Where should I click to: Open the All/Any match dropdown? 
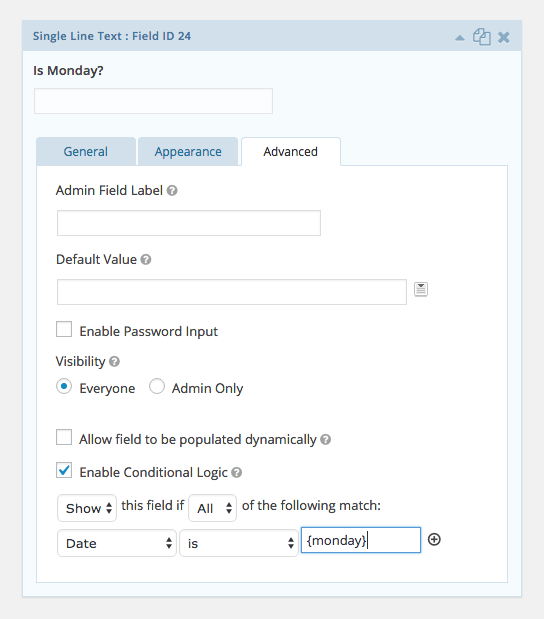pyautogui.click(x=213, y=508)
